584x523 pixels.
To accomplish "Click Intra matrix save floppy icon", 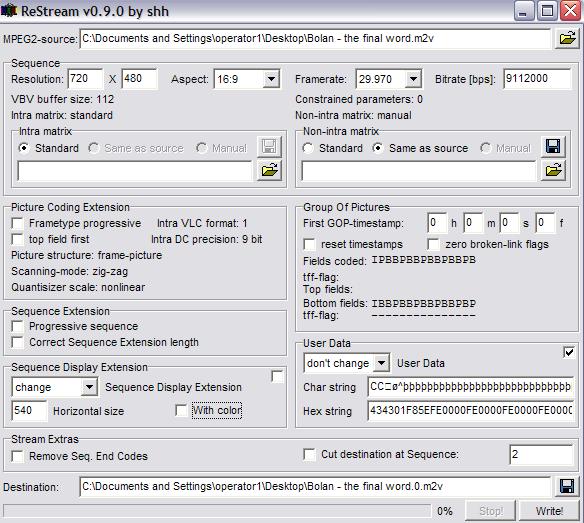I will pos(269,147).
